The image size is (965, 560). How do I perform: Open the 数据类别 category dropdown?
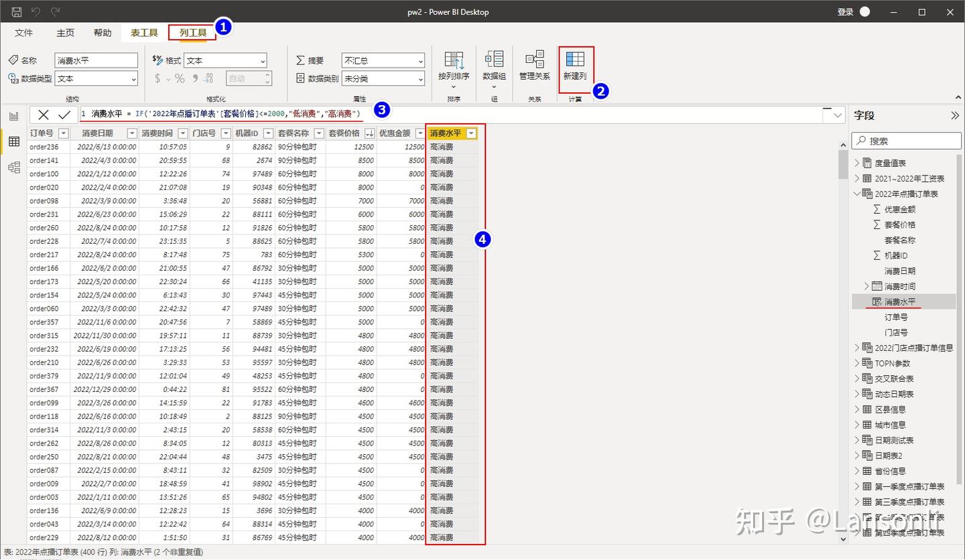point(383,78)
